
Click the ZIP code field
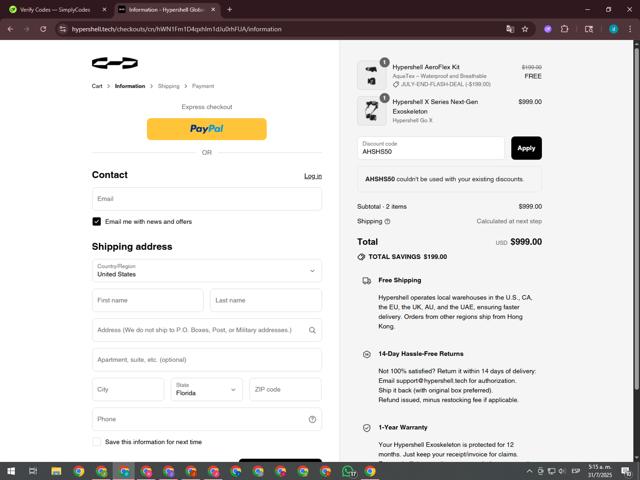click(x=285, y=389)
